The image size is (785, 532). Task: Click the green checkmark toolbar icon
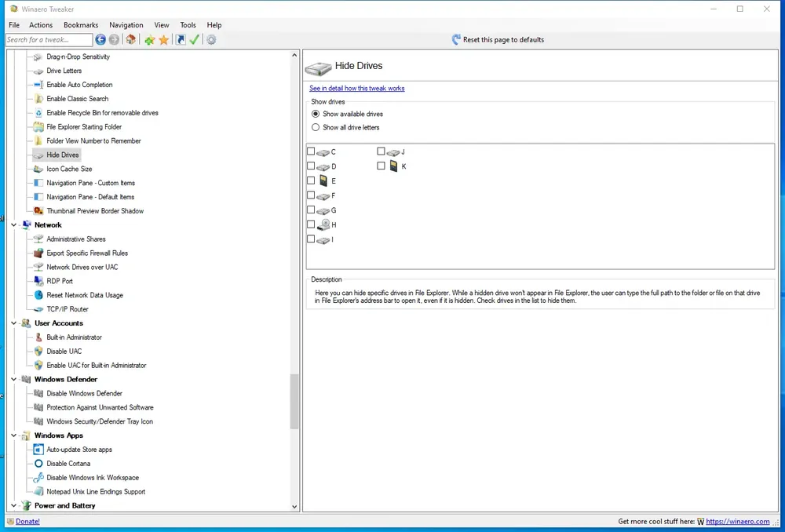[194, 39]
